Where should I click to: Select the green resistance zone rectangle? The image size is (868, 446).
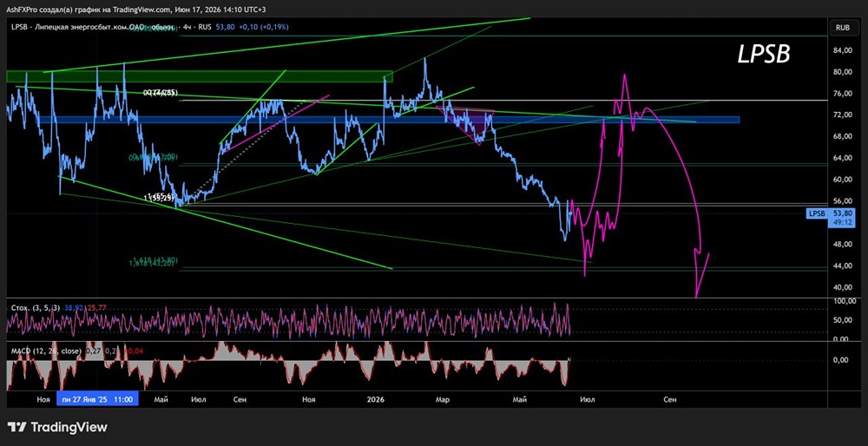[x=200, y=76]
